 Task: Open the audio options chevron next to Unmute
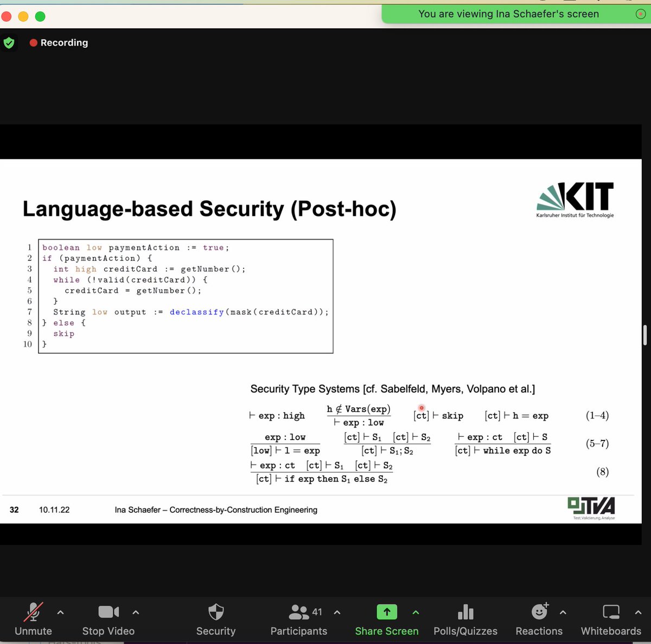point(61,612)
